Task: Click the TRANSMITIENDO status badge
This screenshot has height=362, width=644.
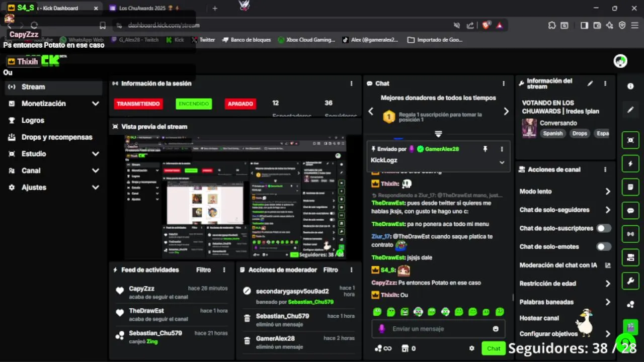Action: [x=138, y=104]
